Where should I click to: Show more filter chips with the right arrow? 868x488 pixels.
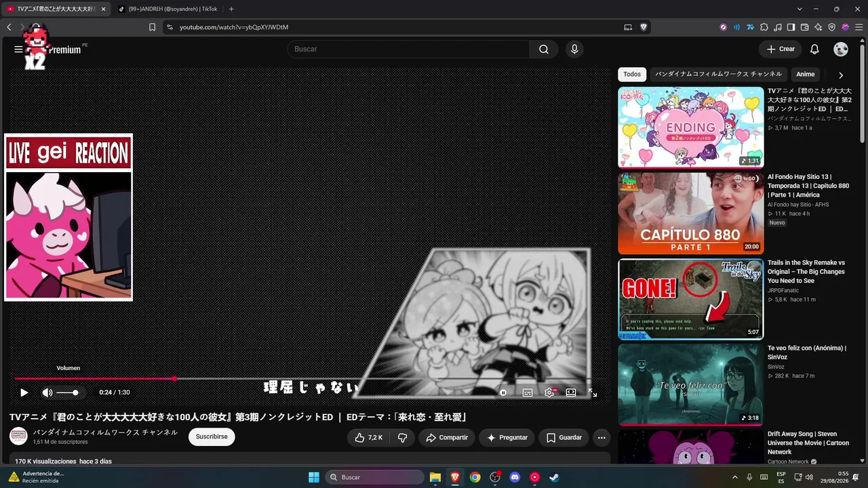[841, 75]
